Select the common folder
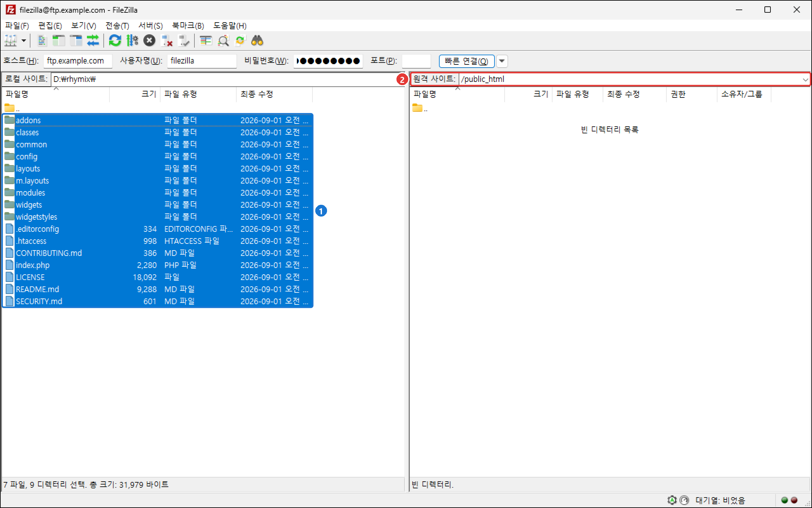 pos(158,144)
